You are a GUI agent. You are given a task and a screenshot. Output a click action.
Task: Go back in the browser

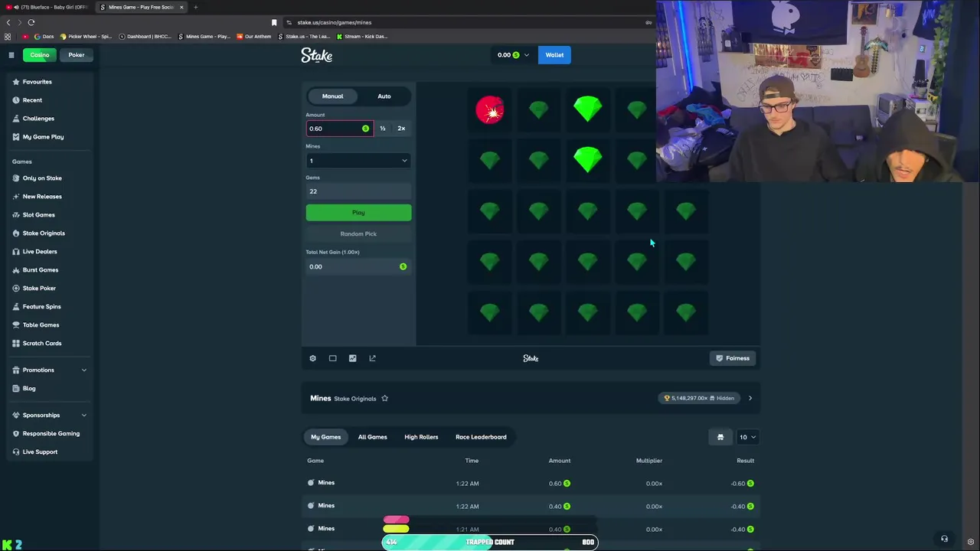(8, 22)
